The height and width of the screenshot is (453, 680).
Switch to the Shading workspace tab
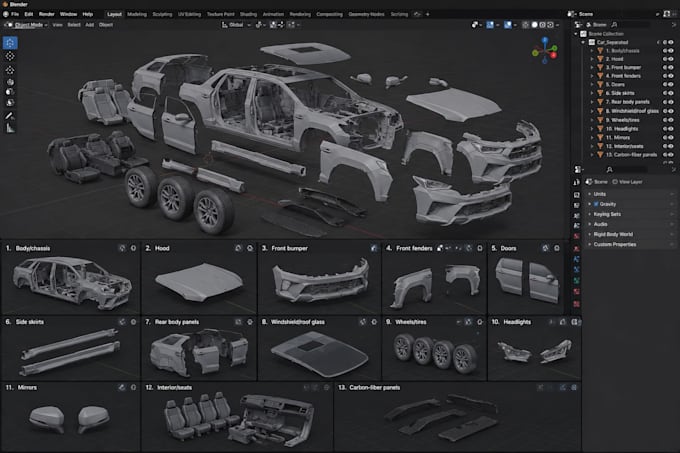coord(248,14)
